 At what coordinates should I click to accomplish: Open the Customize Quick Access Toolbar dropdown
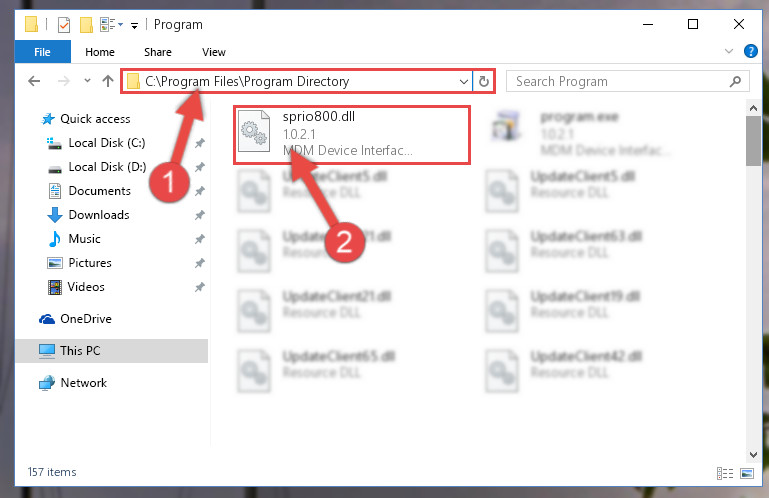pyautogui.click(x=134, y=26)
